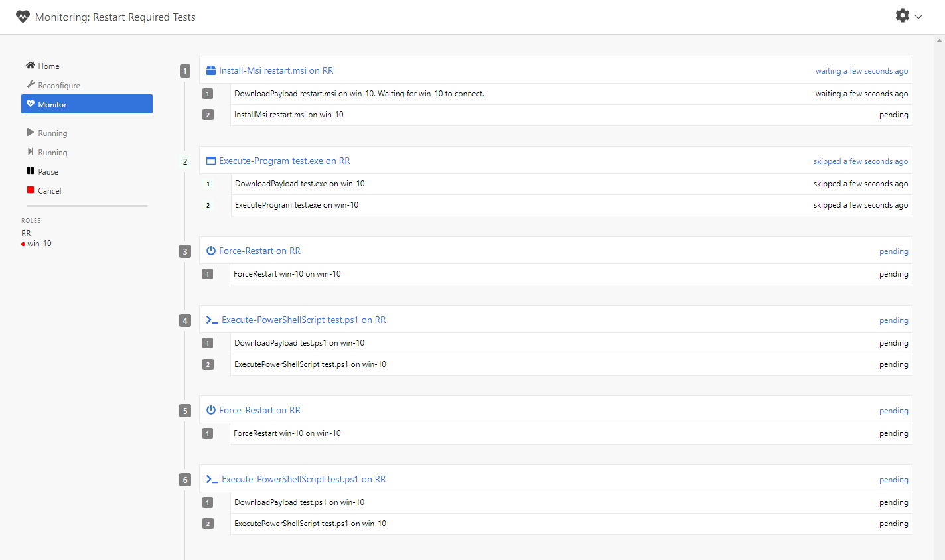945x560 pixels.
Task: Pause the running plan
Action: [x=48, y=172]
